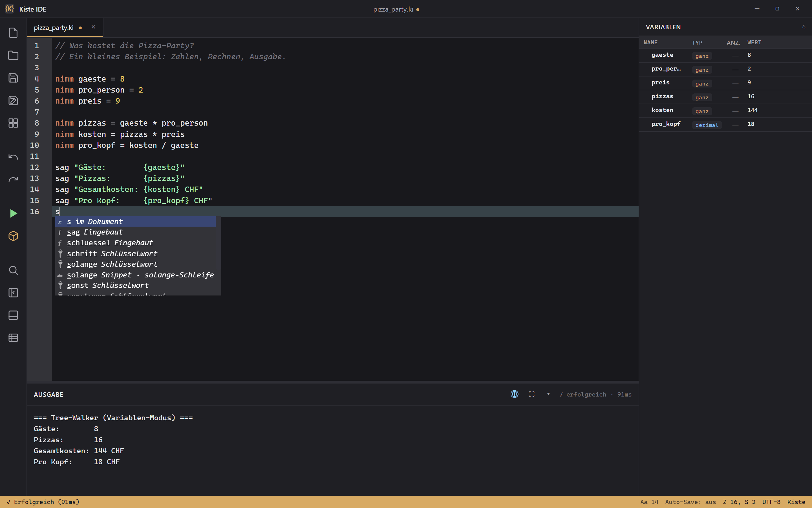Toggle 'Auto-Save: aus' in the status bar
This screenshot has width=812, height=508.
(690, 502)
